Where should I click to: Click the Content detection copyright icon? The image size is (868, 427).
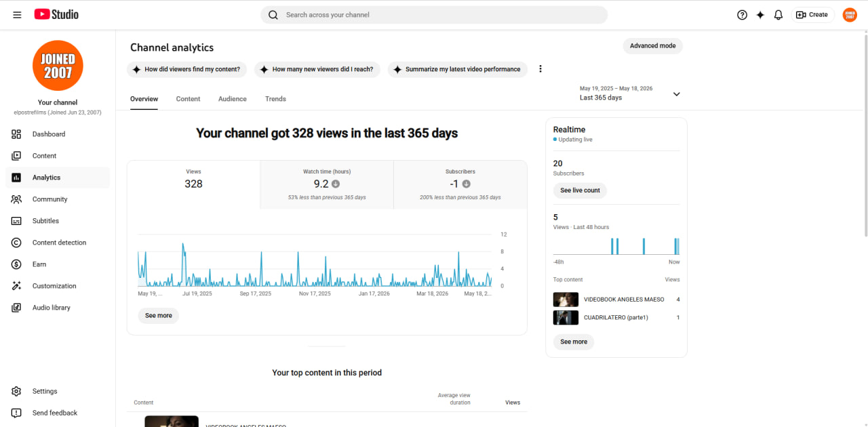click(16, 243)
